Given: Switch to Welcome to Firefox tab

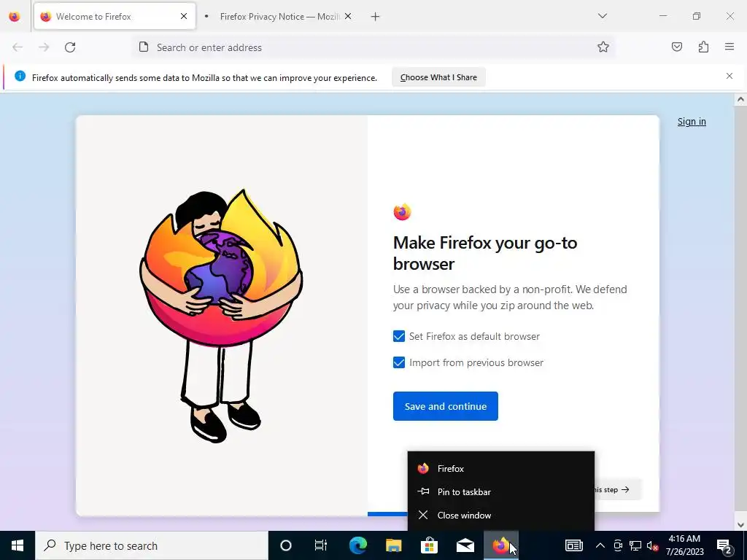Looking at the screenshot, I should coord(115,17).
